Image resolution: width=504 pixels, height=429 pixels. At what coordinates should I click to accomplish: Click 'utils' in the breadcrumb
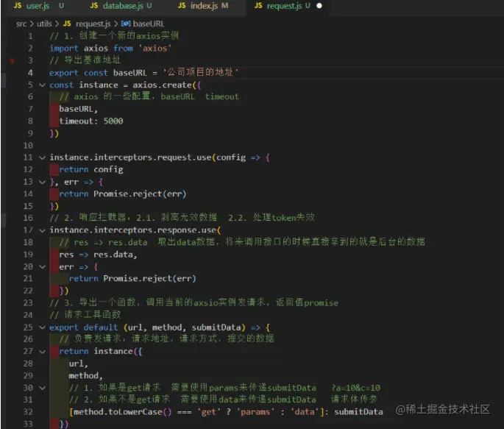(x=44, y=24)
